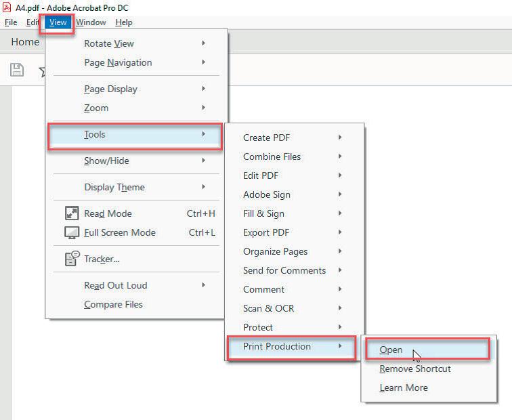512x420 pixels.
Task: Select Fill & Sign in Tools submenu
Action: pyautogui.click(x=294, y=213)
